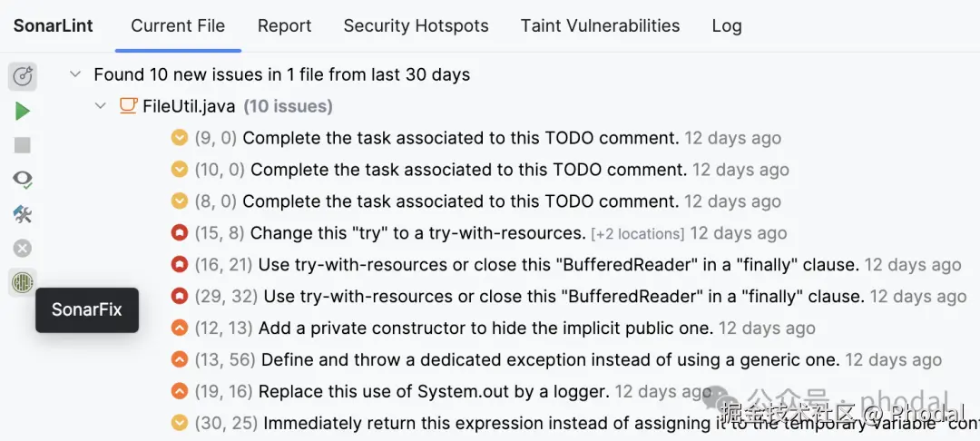
Task: Open the Taint Vulnerabilities tab
Action: point(600,25)
